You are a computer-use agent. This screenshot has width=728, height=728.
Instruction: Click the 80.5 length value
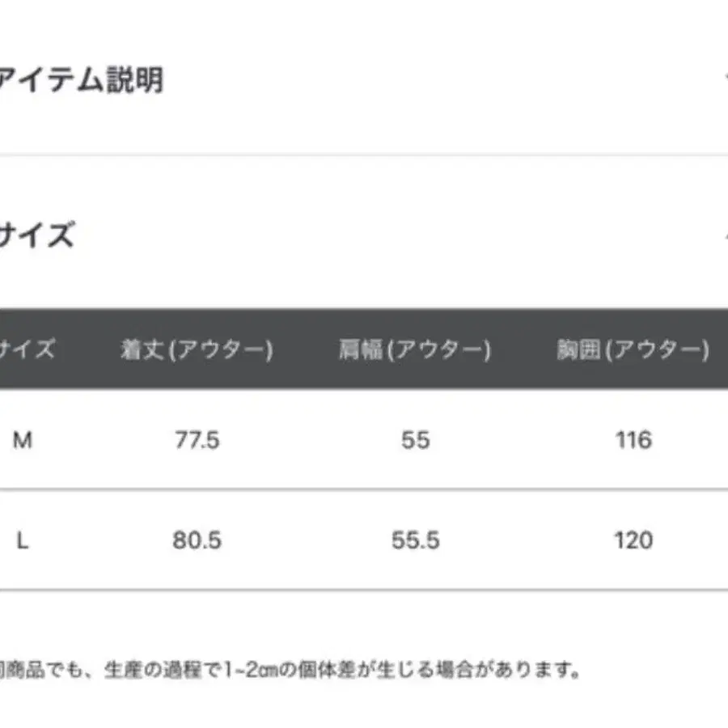[197, 540]
